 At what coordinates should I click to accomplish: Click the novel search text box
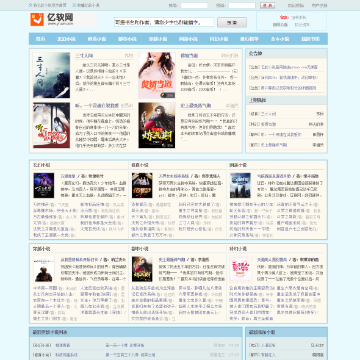[164, 22]
